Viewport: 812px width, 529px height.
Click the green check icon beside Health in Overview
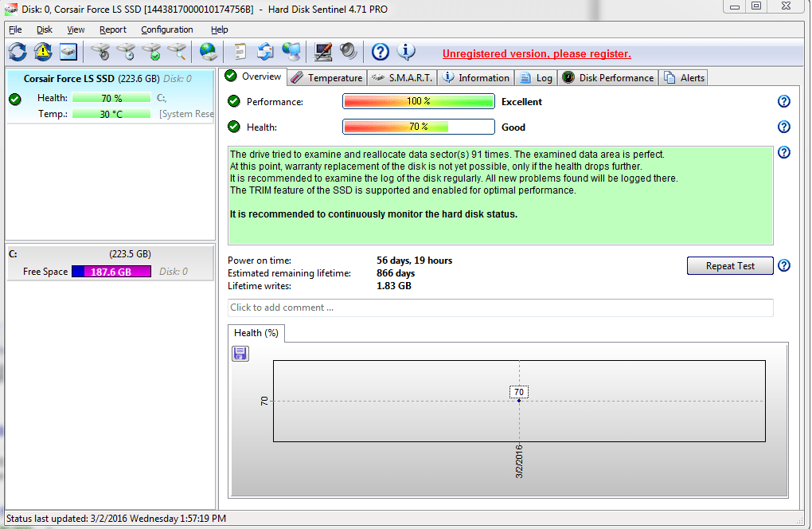(234, 127)
